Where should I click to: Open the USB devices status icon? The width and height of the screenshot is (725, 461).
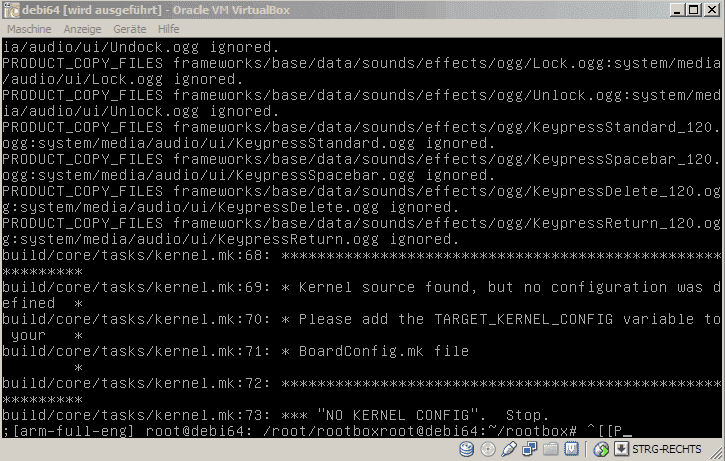point(509,449)
